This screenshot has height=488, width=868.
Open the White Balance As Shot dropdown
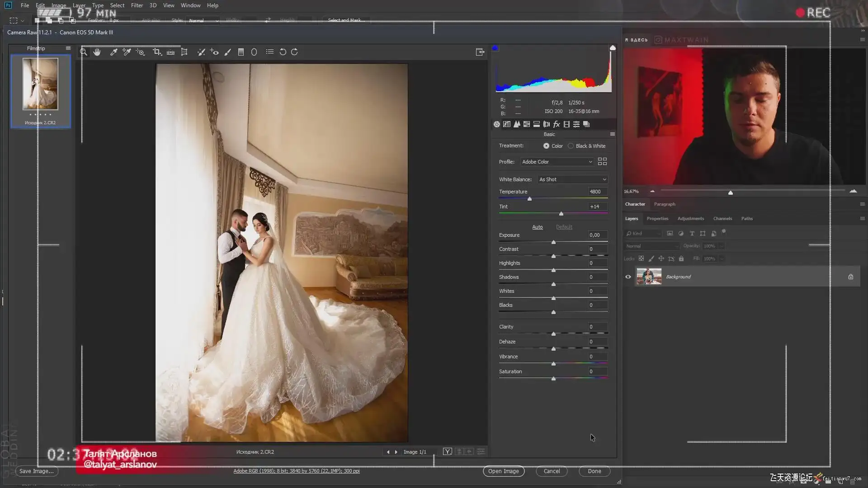tap(572, 179)
